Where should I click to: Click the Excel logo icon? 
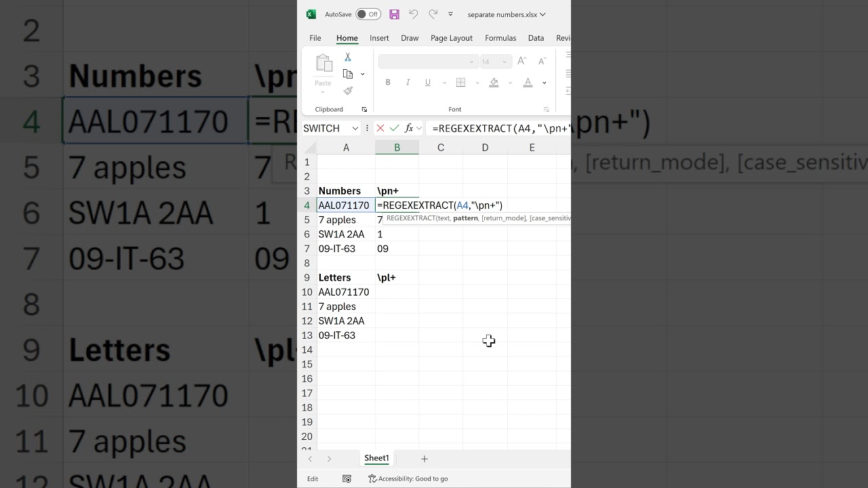[311, 14]
